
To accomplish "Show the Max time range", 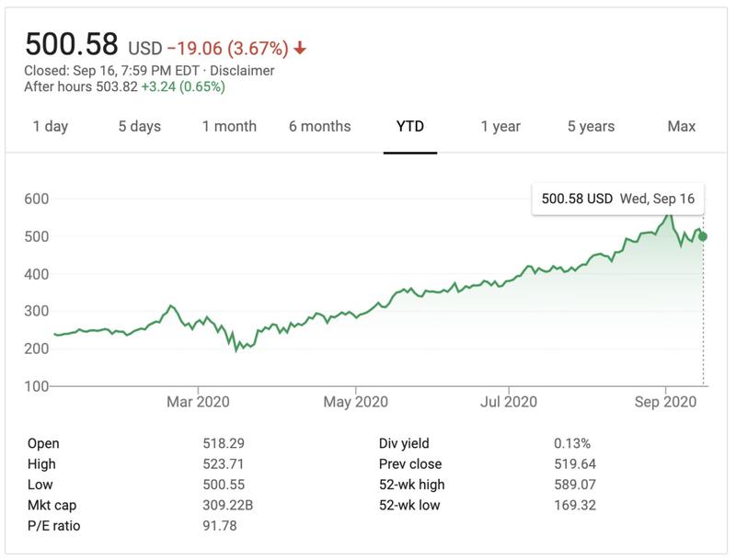I will [x=682, y=127].
